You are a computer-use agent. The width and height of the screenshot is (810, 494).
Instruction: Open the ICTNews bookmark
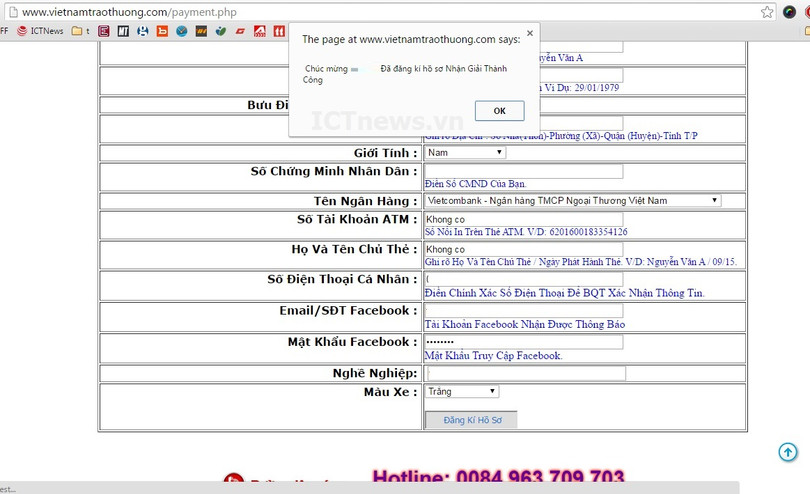(39, 31)
